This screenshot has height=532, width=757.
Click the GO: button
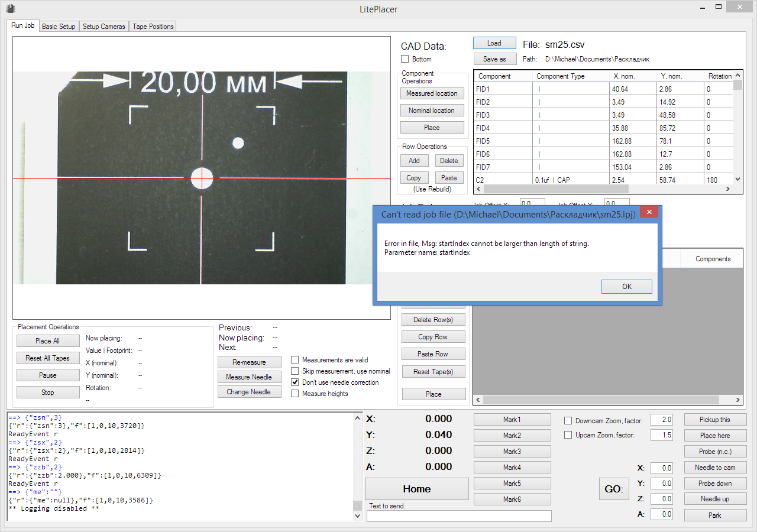(614, 489)
